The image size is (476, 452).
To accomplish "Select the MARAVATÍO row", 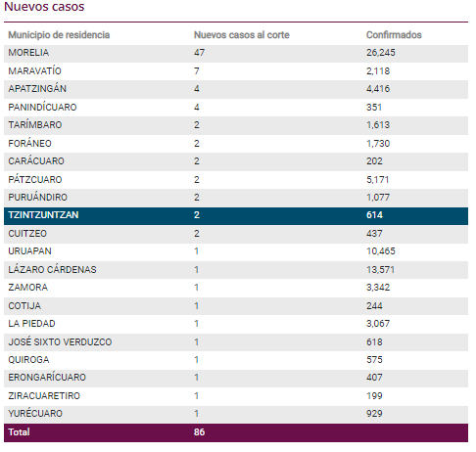I will [x=236, y=71].
